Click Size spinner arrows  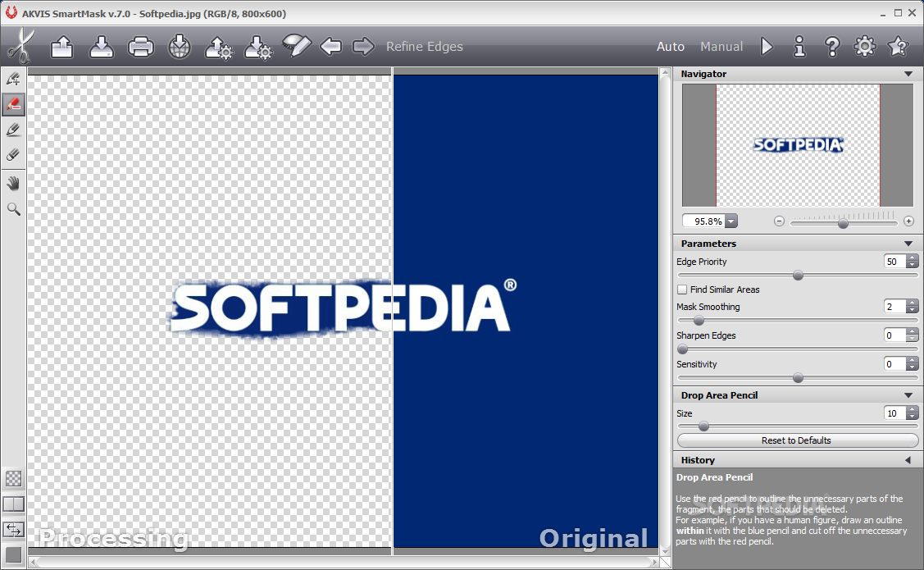(x=913, y=413)
